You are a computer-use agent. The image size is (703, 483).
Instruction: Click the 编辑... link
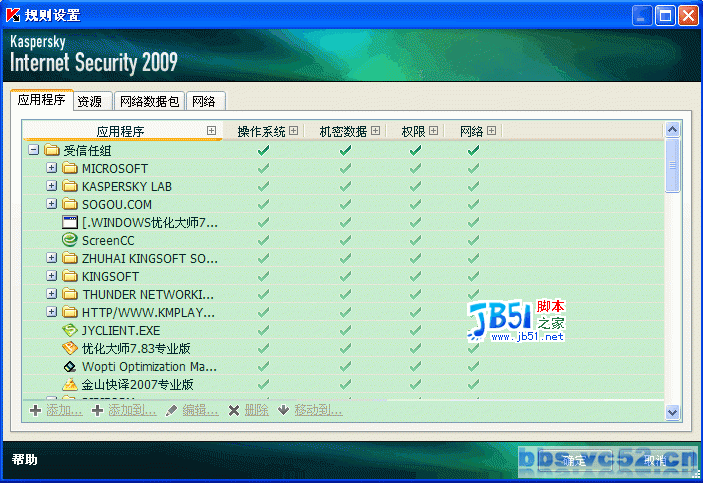click(x=200, y=410)
